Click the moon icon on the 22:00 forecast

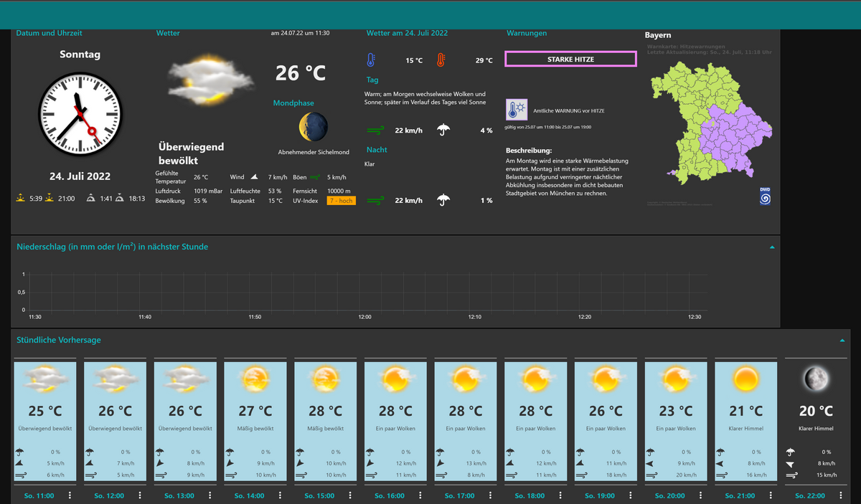point(816,379)
